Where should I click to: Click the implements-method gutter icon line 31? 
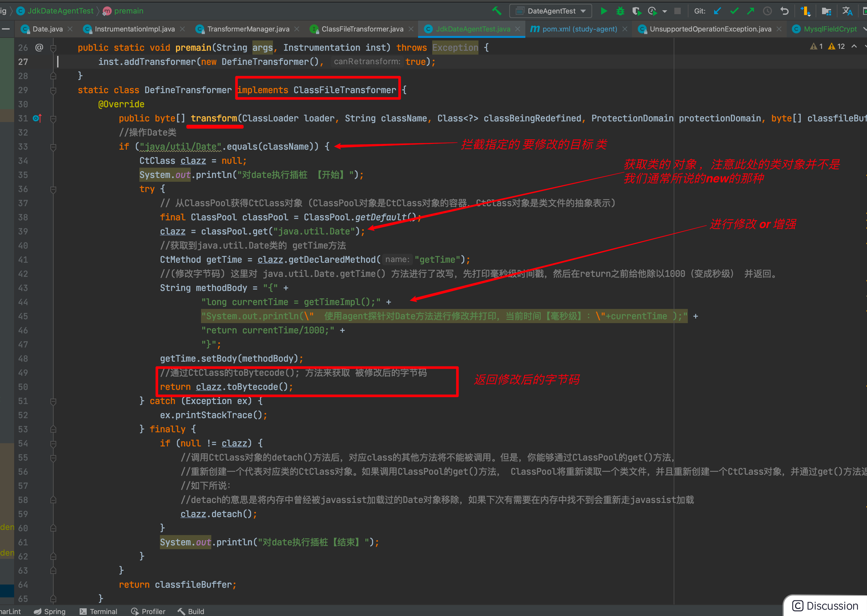[37, 118]
